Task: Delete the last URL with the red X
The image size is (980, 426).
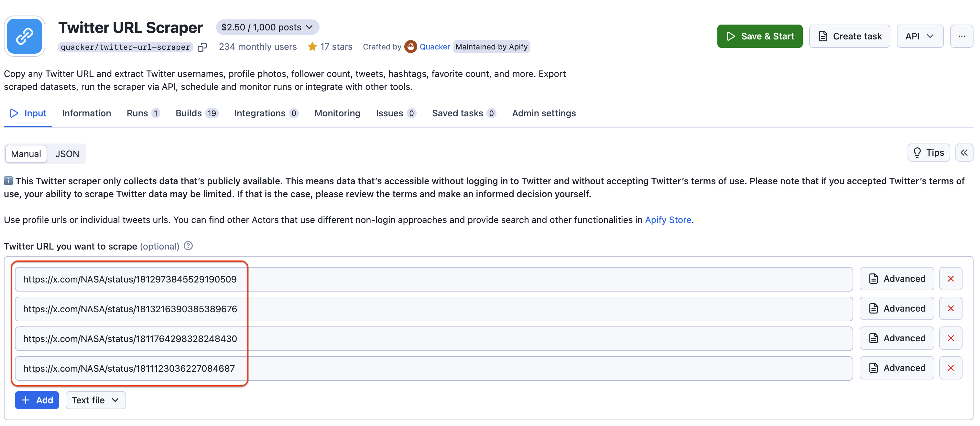Action: (951, 368)
